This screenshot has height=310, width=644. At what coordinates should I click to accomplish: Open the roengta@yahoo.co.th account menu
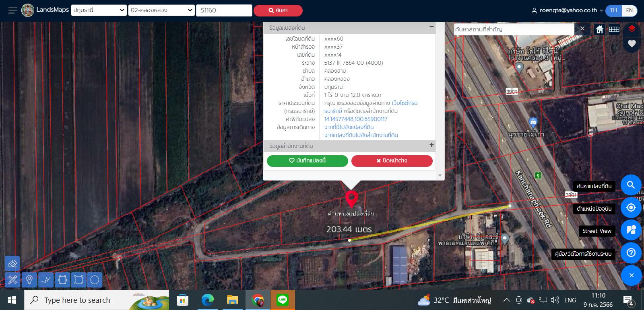tap(567, 10)
